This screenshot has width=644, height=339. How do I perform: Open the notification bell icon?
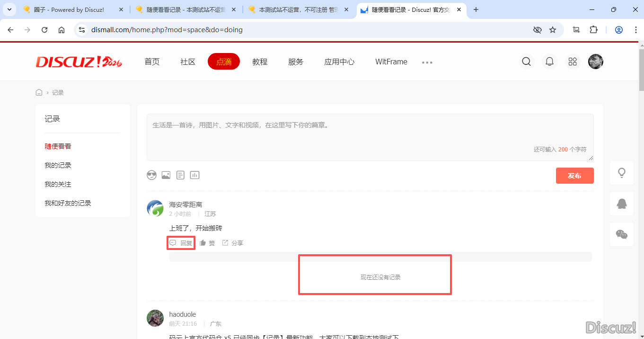coord(549,62)
